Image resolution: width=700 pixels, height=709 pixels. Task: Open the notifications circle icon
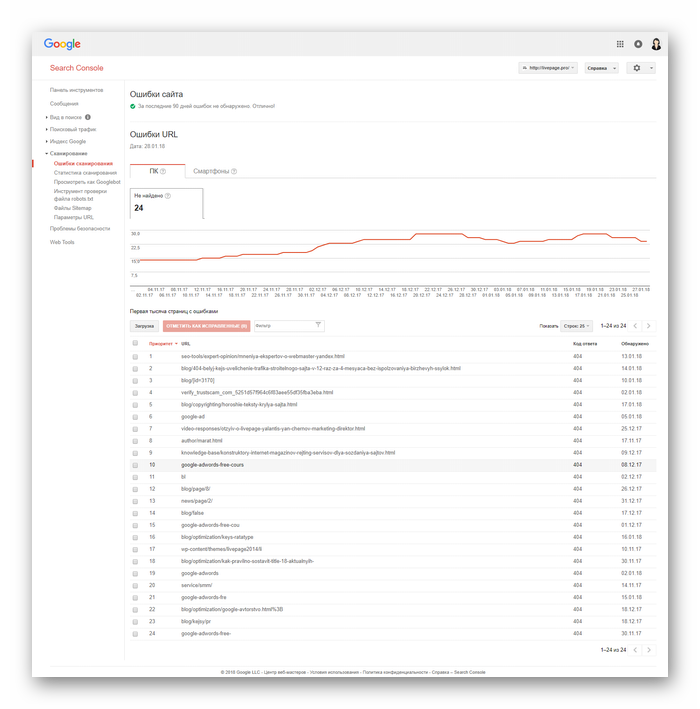638,44
